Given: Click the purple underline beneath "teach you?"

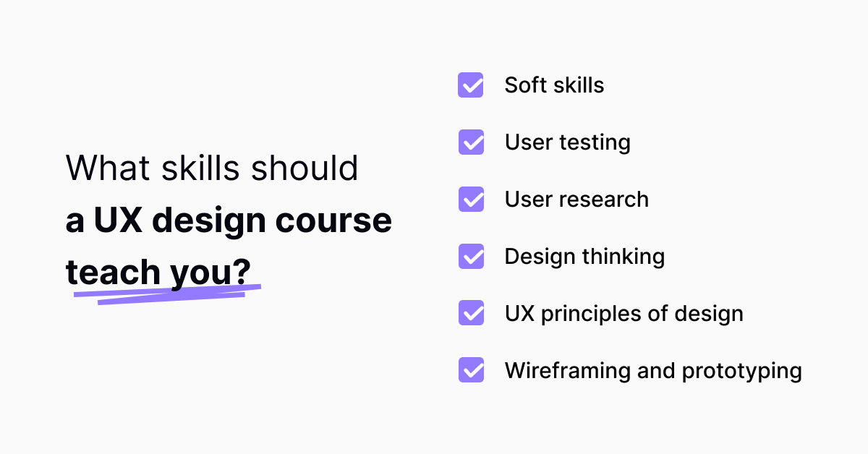Looking at the screenshot, I should pos(168,294).
